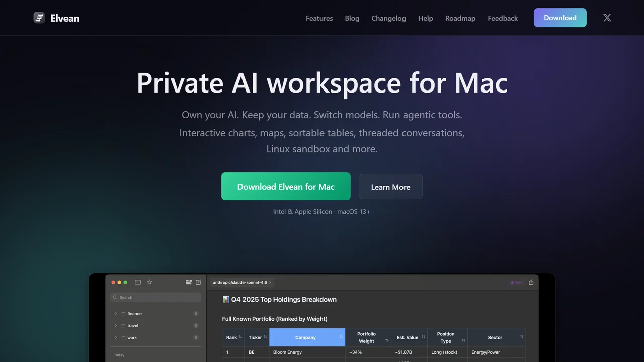Viewport: 644px width, 362px height.
Task: Expand the finance folder chevron
Action: (115, 314)
